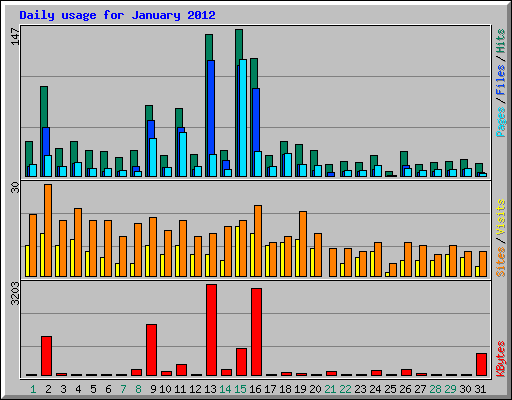Click the orange visits bar for day 21
Image resolution: width=512 pixels, height=400 pixels.
(333, 262)
